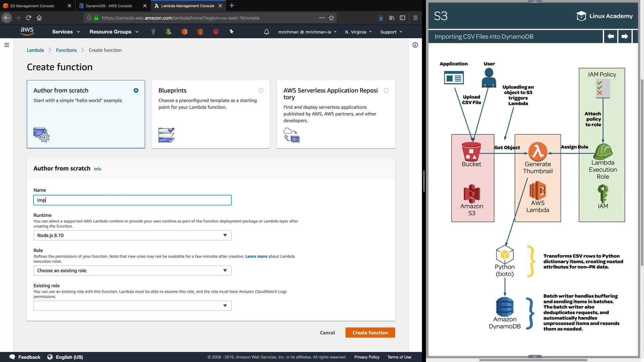Reload the page in the browser

tap(29, 18)
